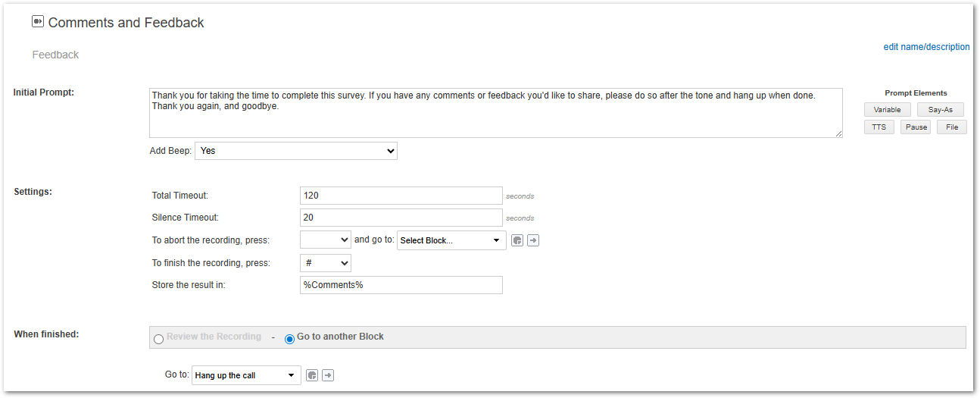Insert a Pause prompt element

(916, 127)
